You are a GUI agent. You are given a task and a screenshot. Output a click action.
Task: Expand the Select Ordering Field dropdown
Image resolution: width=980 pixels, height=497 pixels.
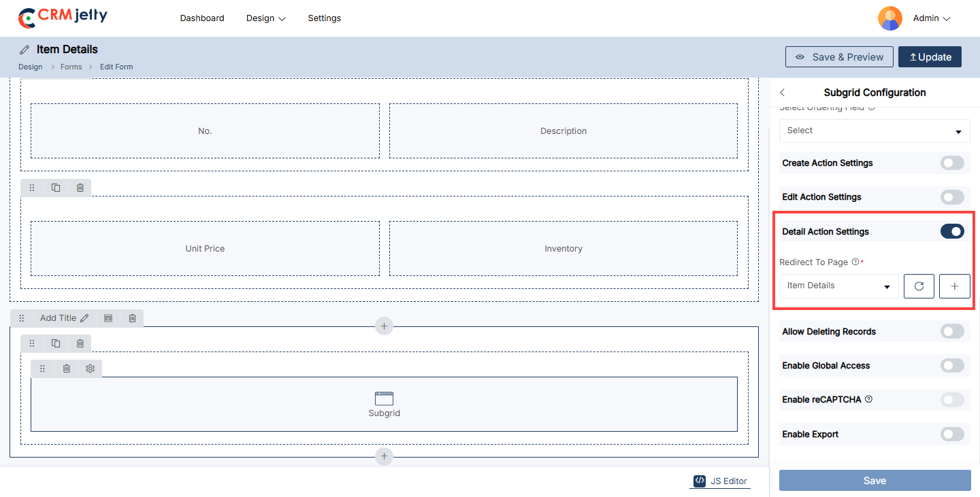click(x=875, y=131)
